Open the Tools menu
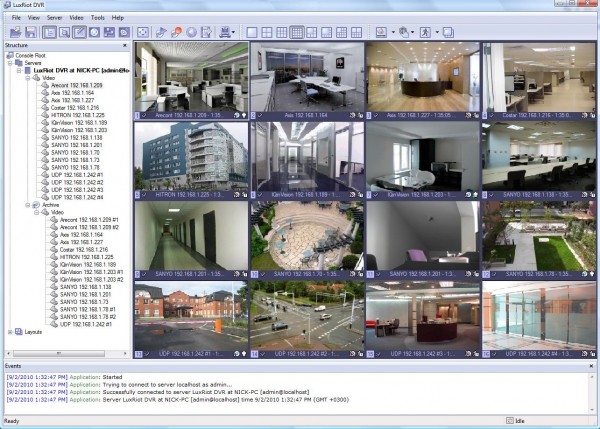The image size is (600, 429). [x=98, y=17]
